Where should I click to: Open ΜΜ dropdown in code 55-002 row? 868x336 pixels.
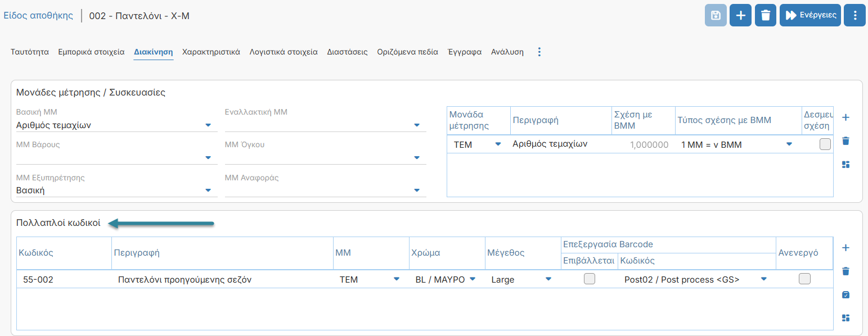pyautogui.click(x=396, y=279)
